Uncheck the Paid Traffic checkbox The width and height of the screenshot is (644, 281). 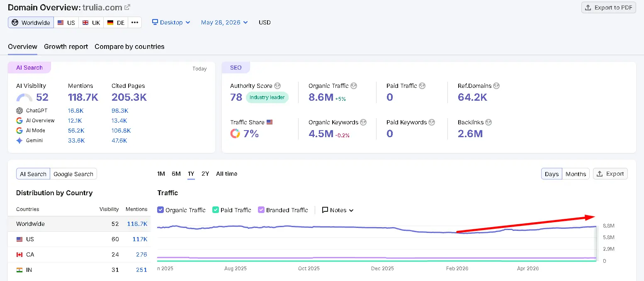pyautogui.click(x=216, y=210)
